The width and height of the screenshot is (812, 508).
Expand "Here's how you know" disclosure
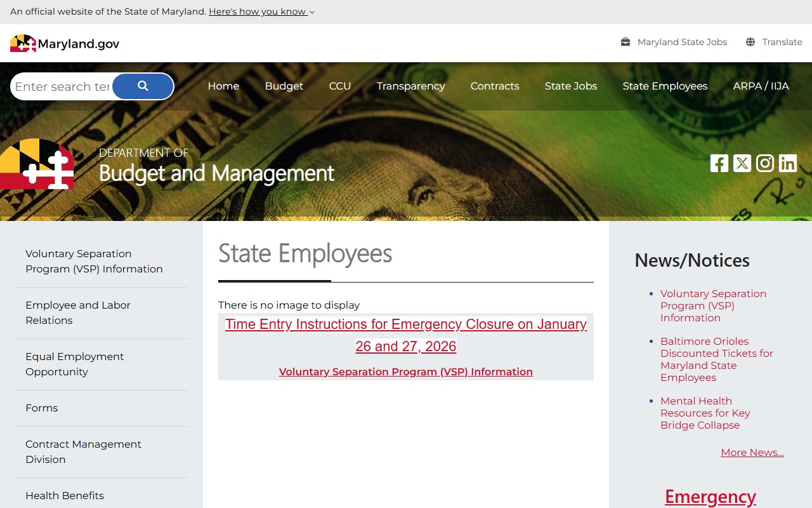[x=261, y=11]
